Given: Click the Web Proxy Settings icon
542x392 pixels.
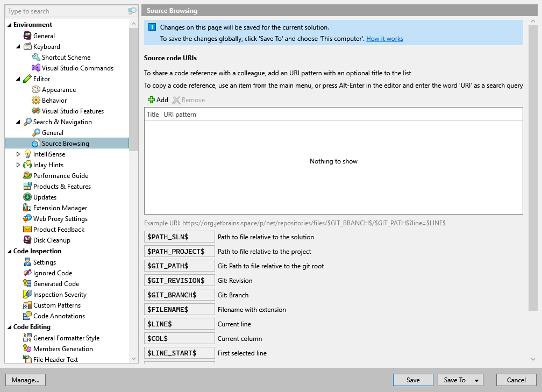Looking at the screenshot, I should (x=27, y=218).
